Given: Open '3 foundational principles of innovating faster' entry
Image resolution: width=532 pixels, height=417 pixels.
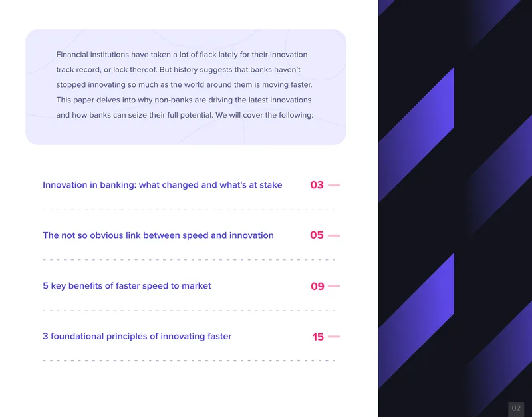Looking at the screenshot, I should (x=137, y=337).
